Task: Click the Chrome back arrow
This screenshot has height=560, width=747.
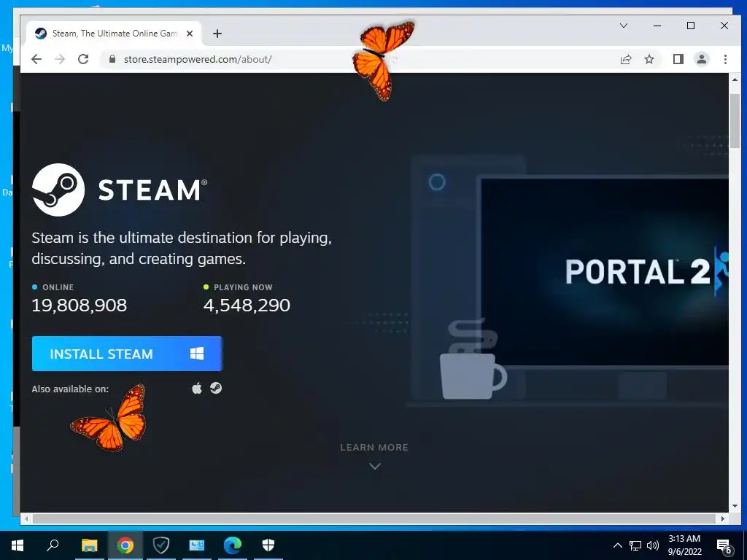Action: coord(36,59)
